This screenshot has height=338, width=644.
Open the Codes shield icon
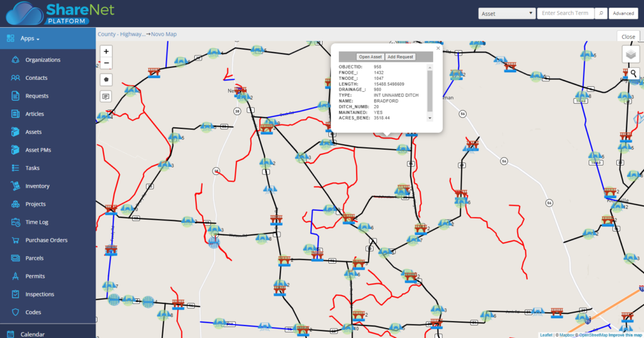[15, 312]
